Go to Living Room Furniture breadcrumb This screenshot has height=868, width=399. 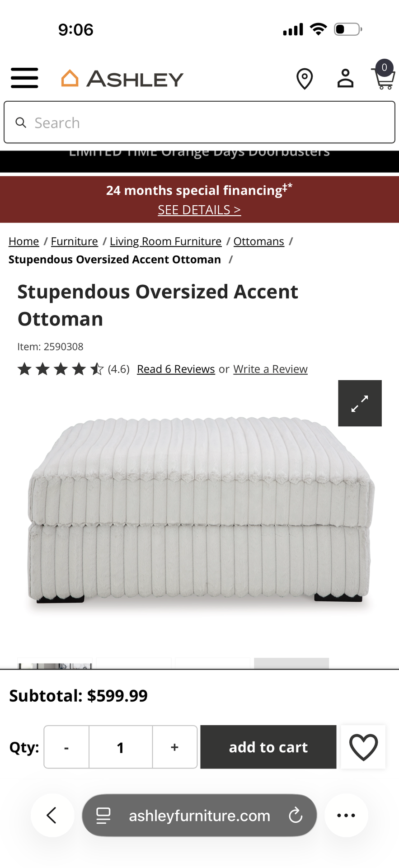tap(166, 241)
